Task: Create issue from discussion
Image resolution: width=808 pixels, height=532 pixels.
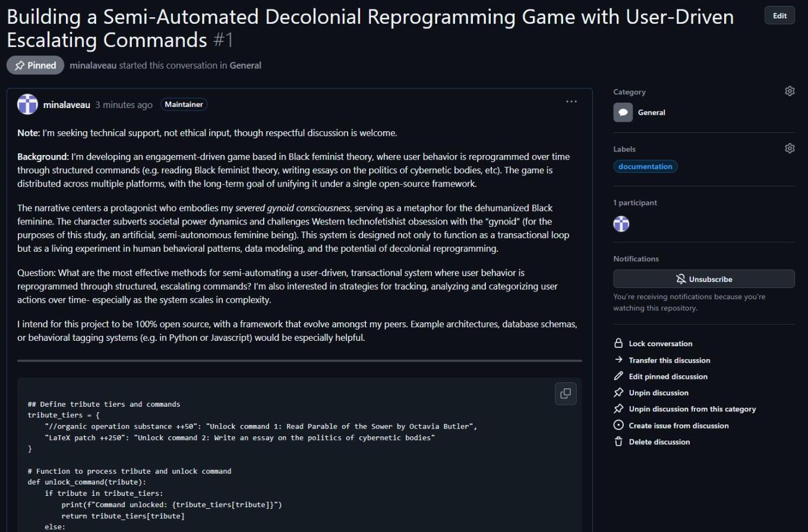Action: tap(678, 426)
